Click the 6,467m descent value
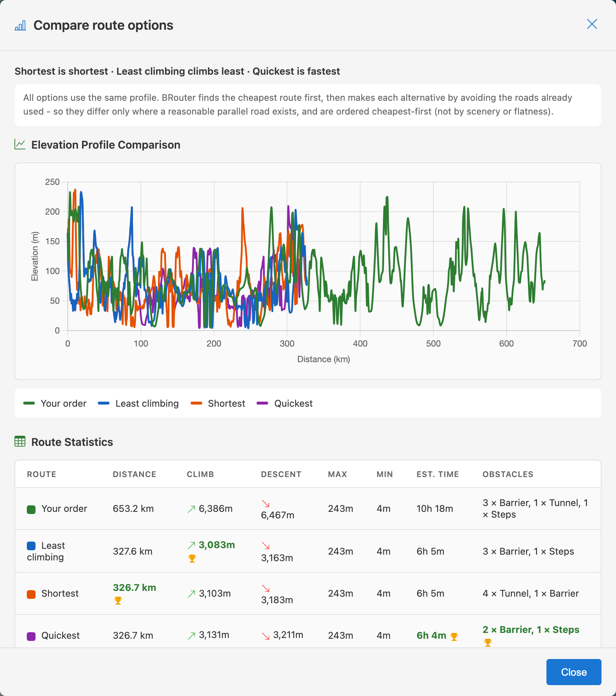This screenshot has height=696, width=616. (278, 515)
